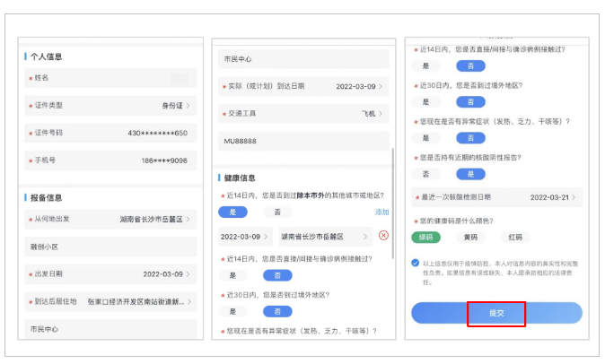605x364 pixels.
Task: Choose 是 for holding a 核酸阴性报告
Action: click(425, 174)
